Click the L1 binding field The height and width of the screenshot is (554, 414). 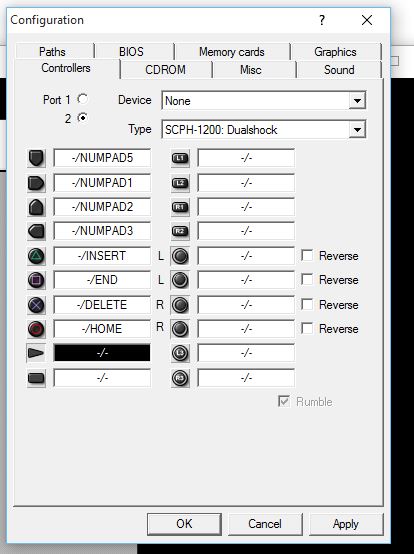coord(246,158)
